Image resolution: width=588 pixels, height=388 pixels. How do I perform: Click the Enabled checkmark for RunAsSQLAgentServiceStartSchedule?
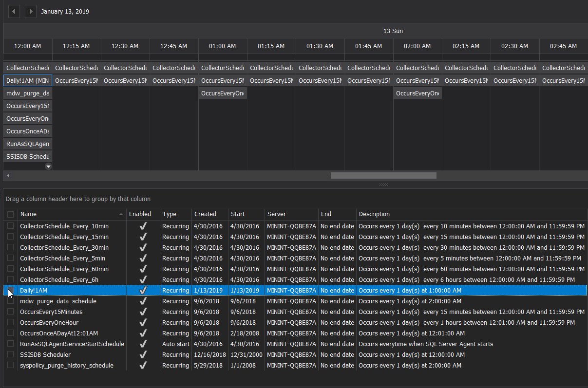point(143,344)
